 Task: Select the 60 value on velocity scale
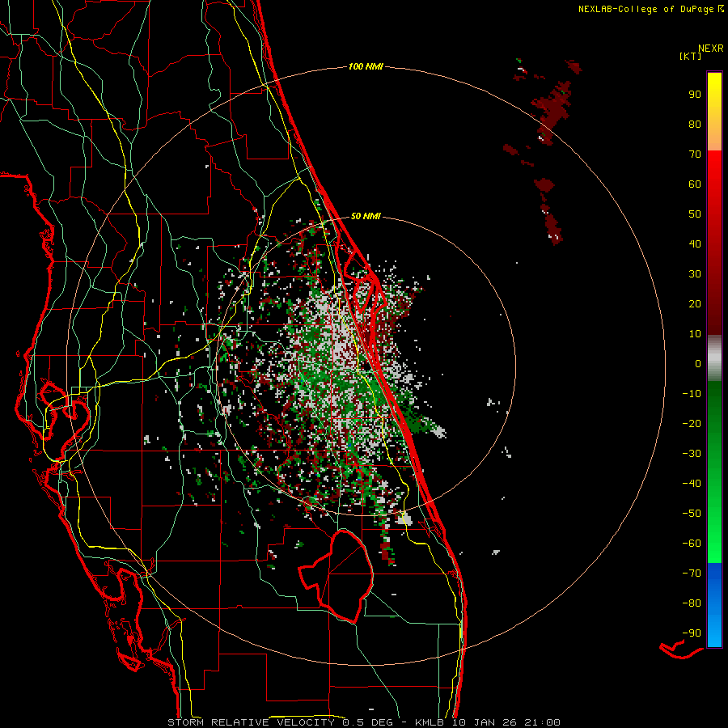tap(695, 184)
